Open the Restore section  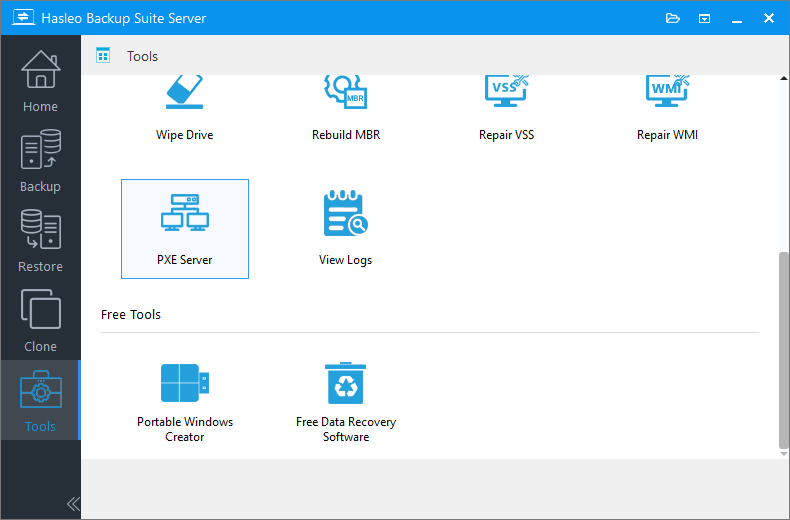coord(40,240)
